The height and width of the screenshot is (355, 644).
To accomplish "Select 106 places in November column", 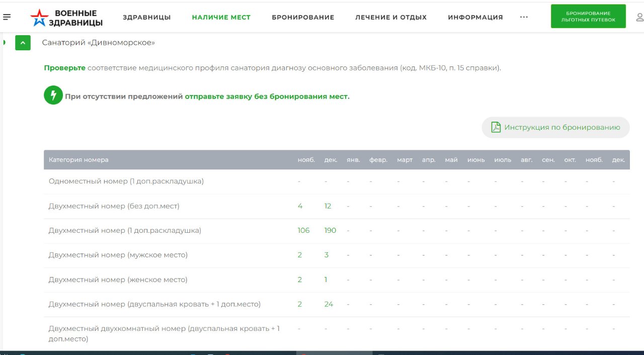I will pyautogui.click(x=303, y=230).
